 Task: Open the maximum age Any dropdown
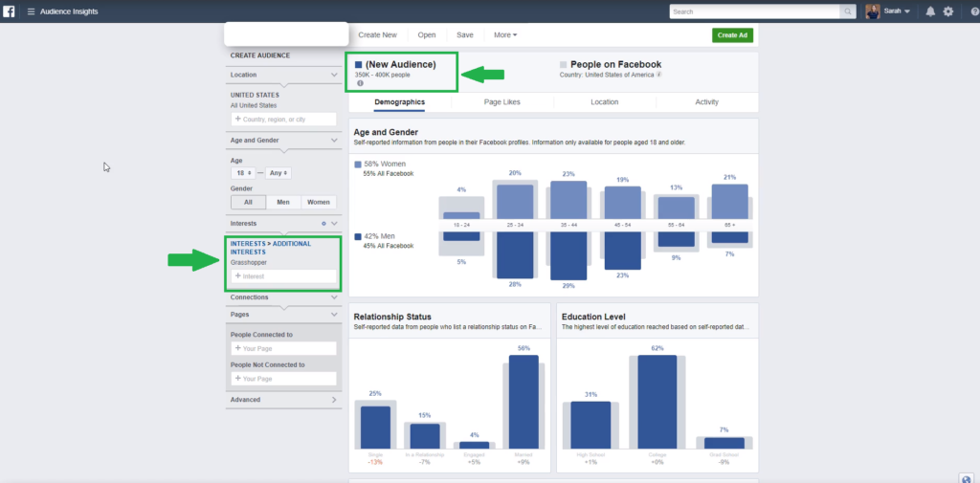[x=278, y=173]
